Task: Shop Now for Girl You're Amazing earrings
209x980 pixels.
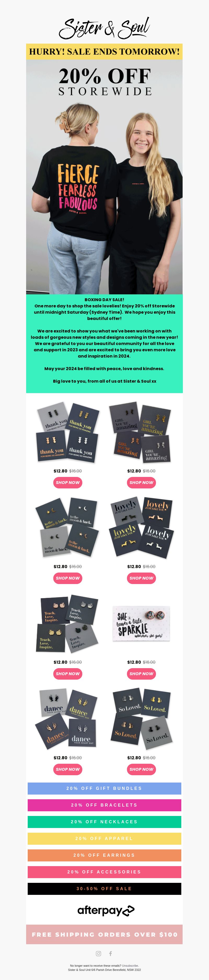Action: click(141, 482)
